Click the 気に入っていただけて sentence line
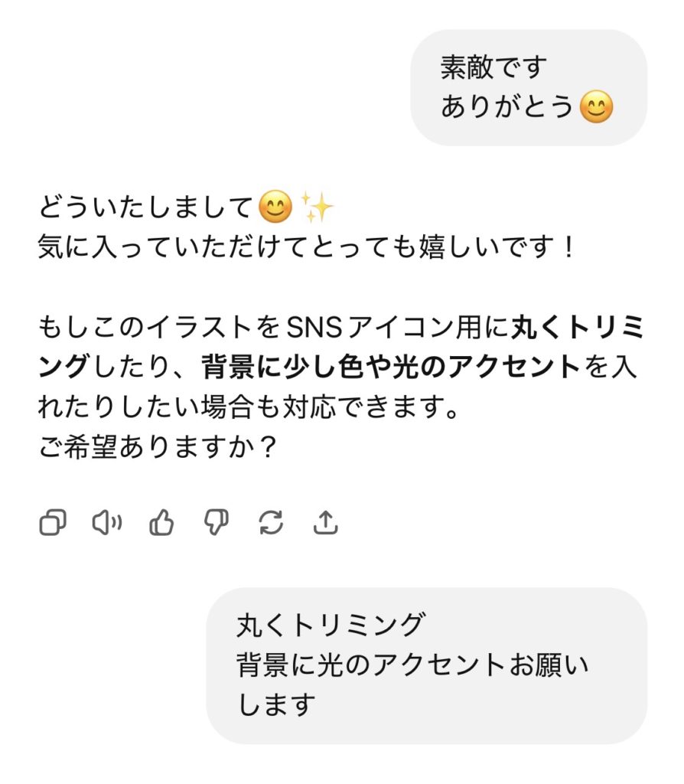 tap(306, 247)
